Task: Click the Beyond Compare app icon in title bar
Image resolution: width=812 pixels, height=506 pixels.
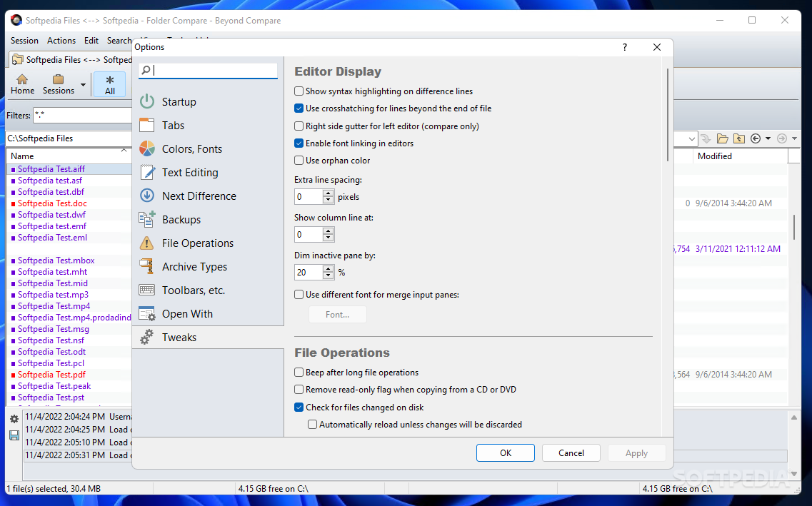Action: pyautogui.click(x=16, y=20)
